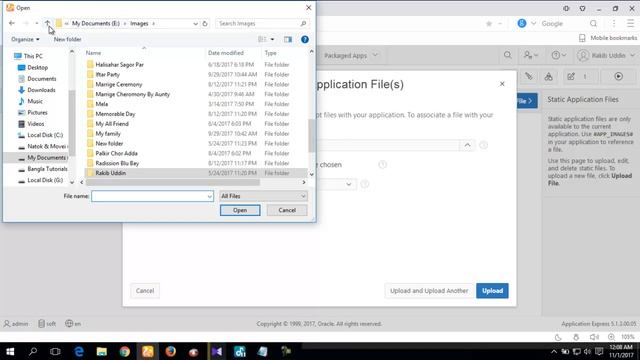640x360 pixels.
Task: Click the wrench utilities icon
Action: (529, 76)
